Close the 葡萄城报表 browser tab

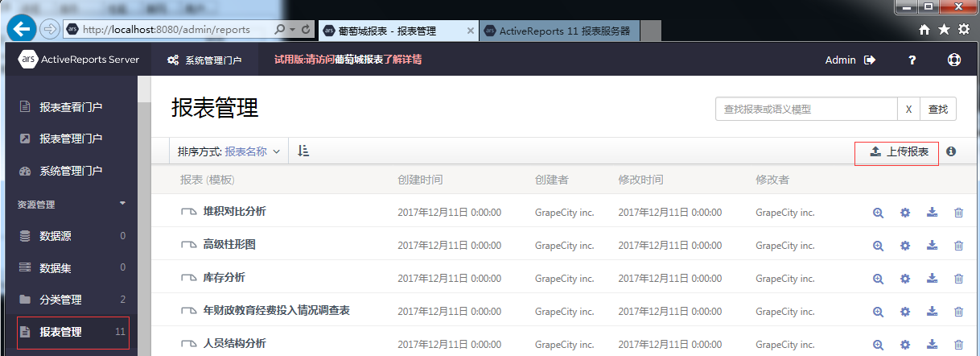(x=471, y=31)
